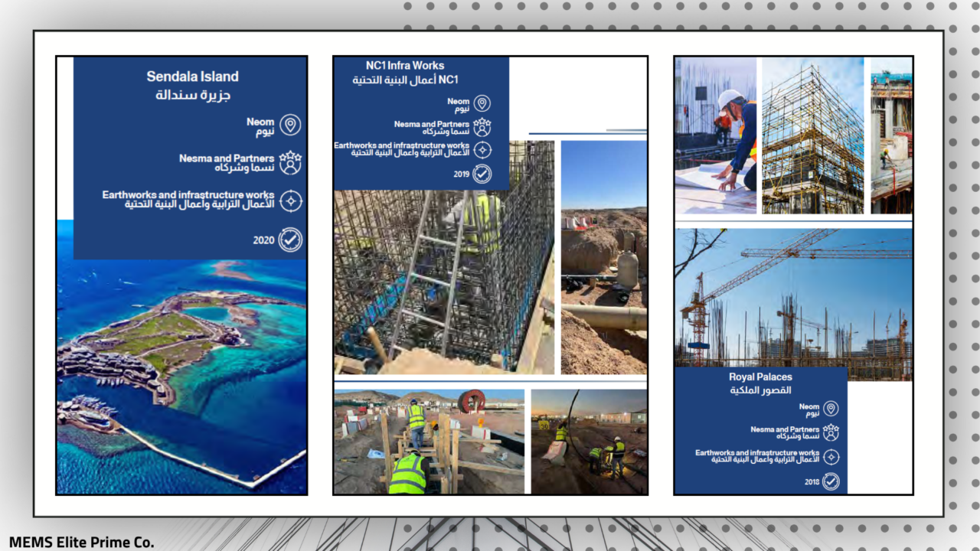Select the scaffolding structure photo
The width and height of the screenshot is (980, 551).
pyautogui.click(x=813, y=135)
